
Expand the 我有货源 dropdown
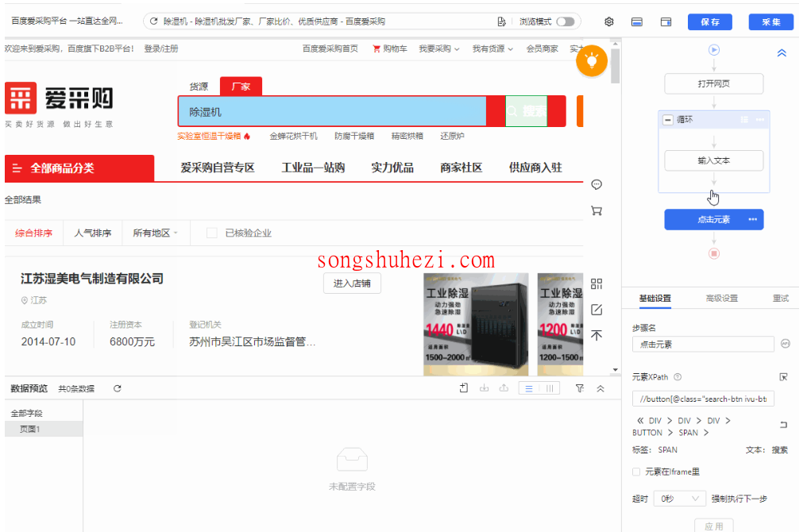[x=492, y=48]
